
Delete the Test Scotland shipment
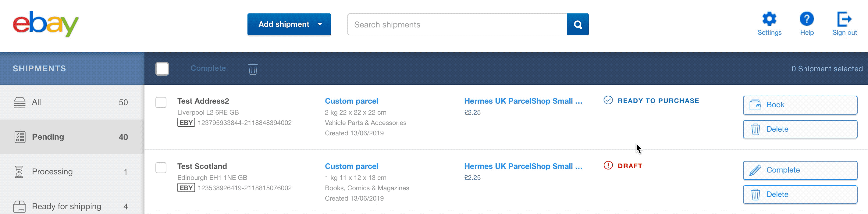[800, 194]
